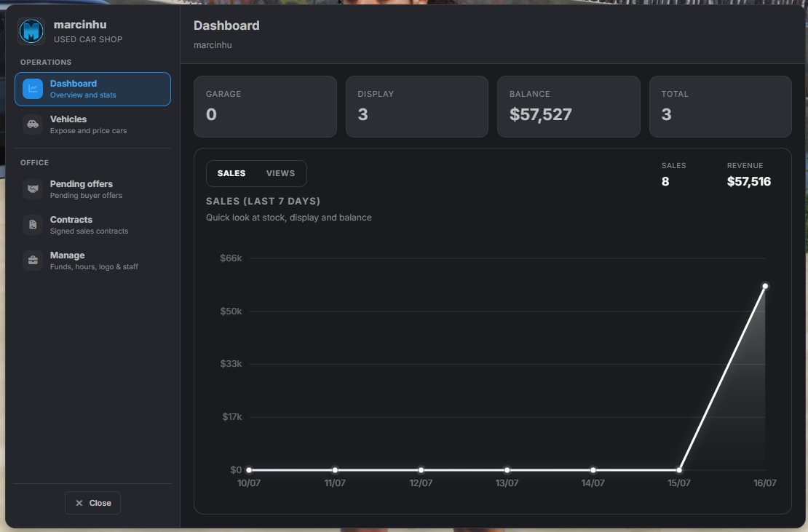Select the 14/07 data point on chart
This screenshot has width=808, height=532.
(x=593, y=469)
